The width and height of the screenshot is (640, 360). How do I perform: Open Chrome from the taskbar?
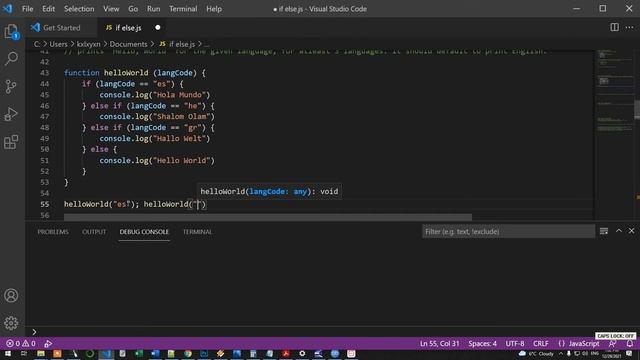188,353
